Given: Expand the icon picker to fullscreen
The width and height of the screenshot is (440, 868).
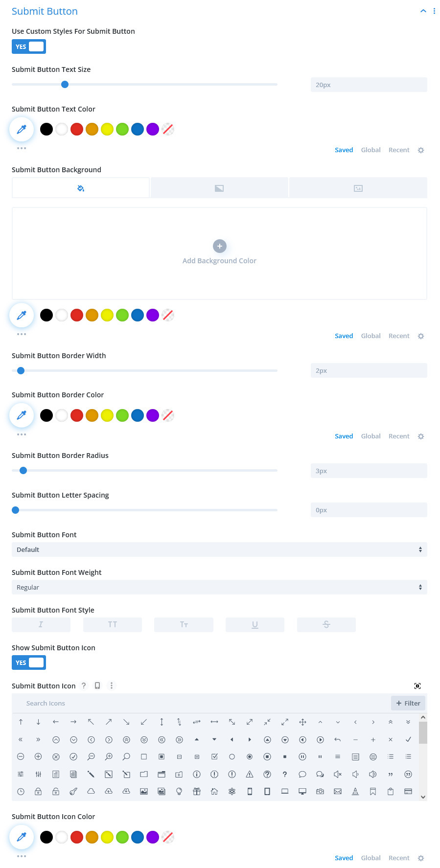Looking at the screenshot, I should coord(417,686).
